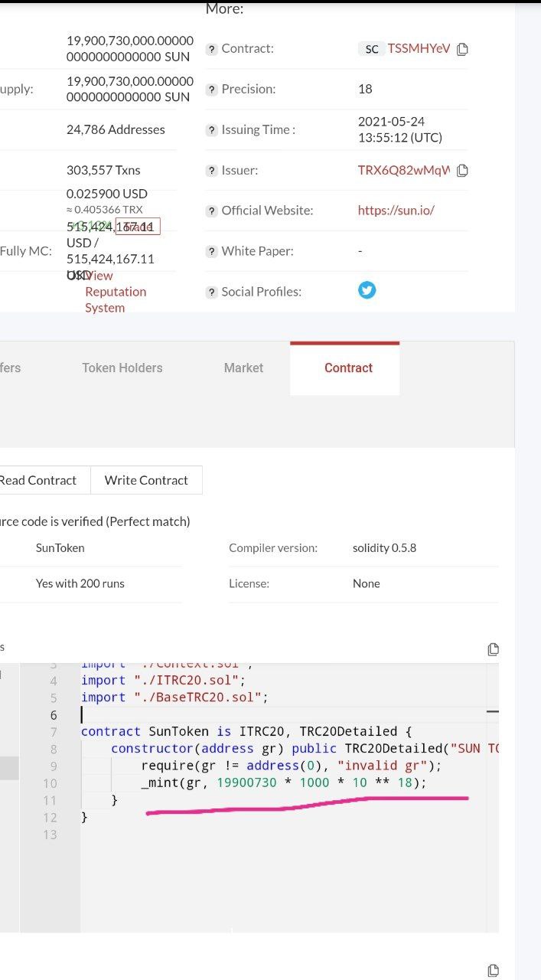541x980 pixels.
Task: Open the contract link TSSMHYeV
Action: 419,49
